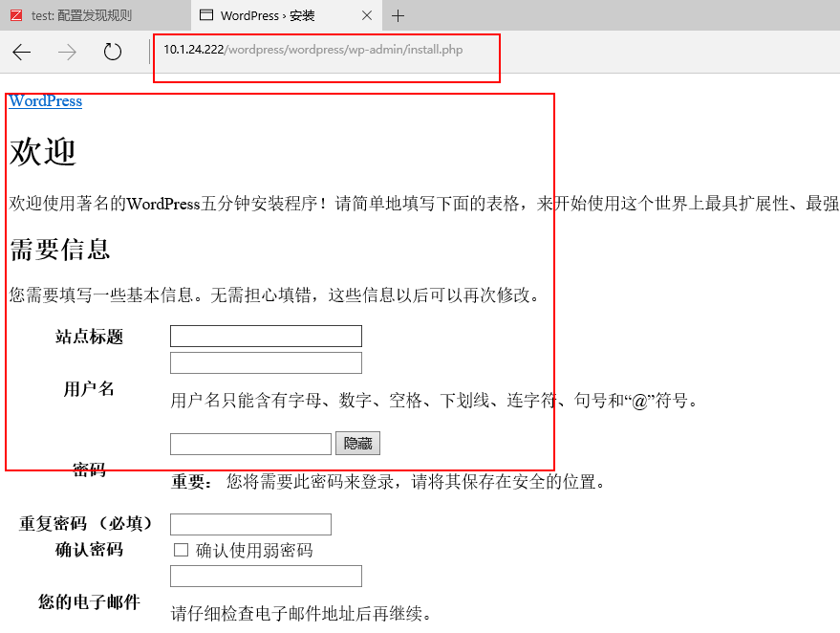Click the password field next to 隐藏

250,444
